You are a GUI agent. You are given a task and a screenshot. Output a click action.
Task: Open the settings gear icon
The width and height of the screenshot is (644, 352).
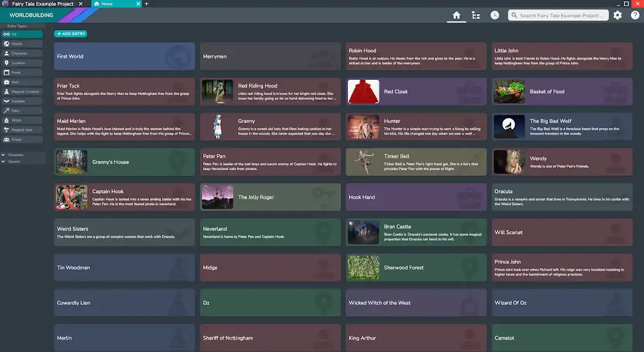point(617,15)
